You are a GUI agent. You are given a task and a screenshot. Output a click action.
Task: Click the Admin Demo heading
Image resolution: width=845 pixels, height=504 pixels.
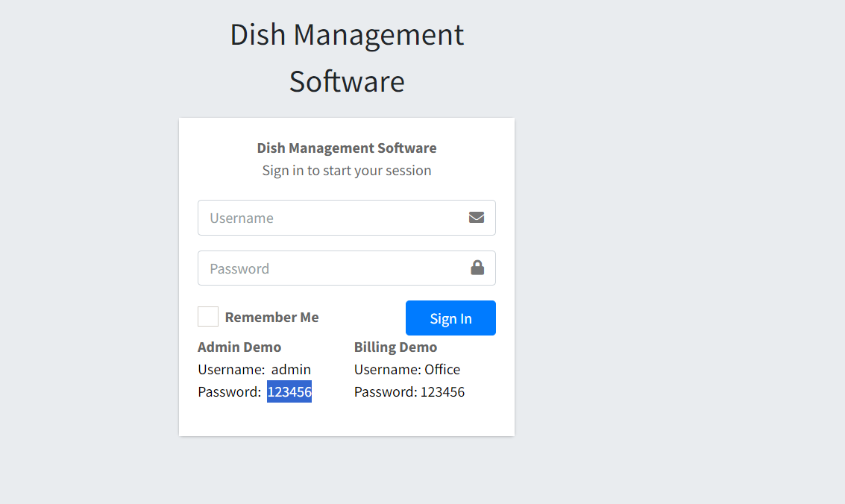pyautogui.click(x=239, y=347)
